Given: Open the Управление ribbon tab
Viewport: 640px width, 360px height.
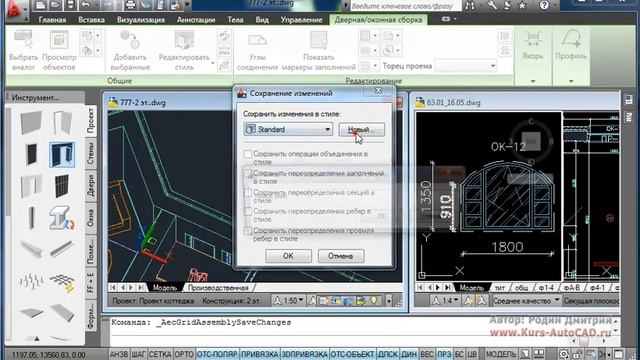Looking at the screenshot, I should (x=301, y=19).
